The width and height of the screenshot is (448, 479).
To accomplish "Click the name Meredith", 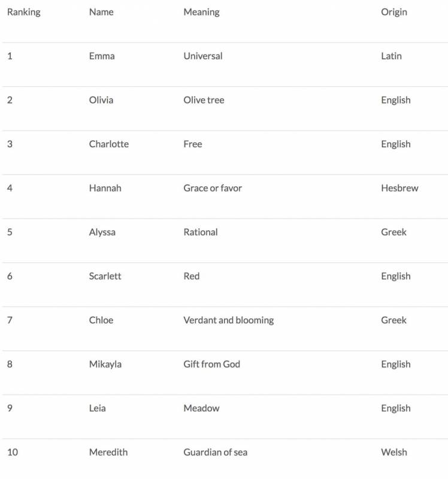I will (108, 452).
